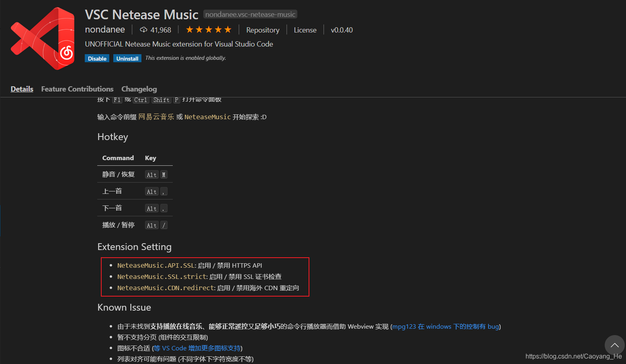Image resolution: width=626 pixels, height=364 pixels.
Task: Open the Repository link
Action: coord(263,30)
